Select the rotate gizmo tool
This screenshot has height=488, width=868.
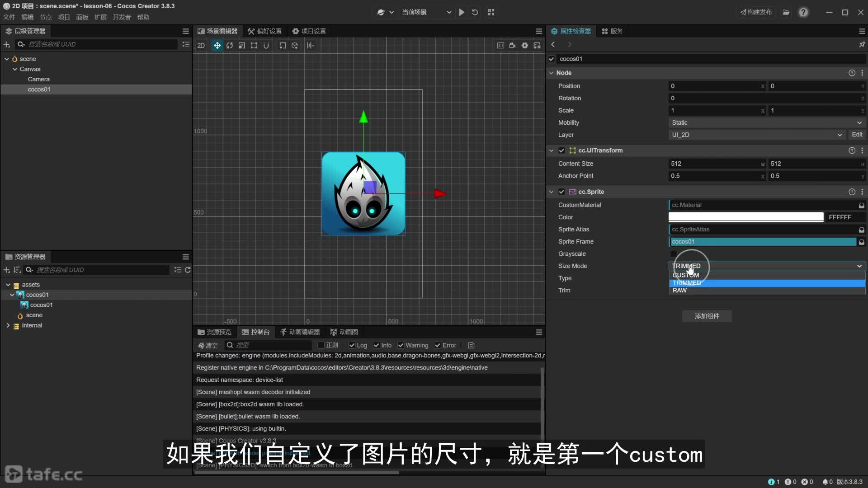pyautogui.click(x=230, y=46)
